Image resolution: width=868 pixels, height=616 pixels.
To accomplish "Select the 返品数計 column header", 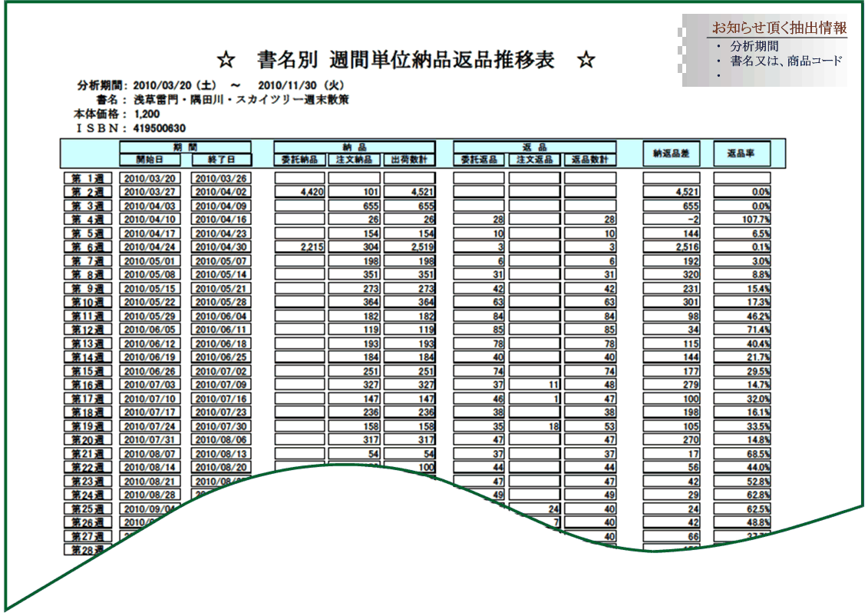I will [590, 160].
